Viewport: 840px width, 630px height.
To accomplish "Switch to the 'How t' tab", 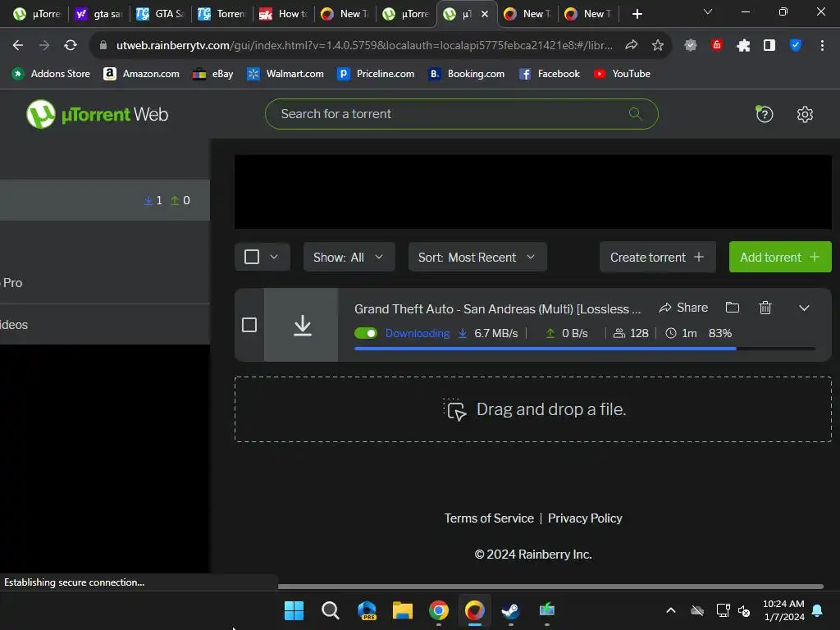I will (283, 14).
